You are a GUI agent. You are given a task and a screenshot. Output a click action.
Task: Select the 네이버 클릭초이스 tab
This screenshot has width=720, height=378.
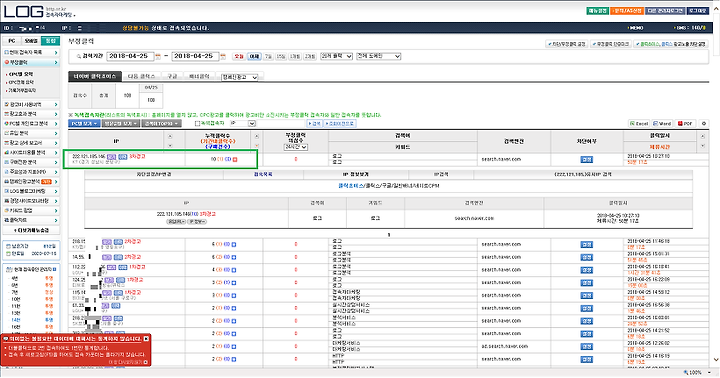95,76
